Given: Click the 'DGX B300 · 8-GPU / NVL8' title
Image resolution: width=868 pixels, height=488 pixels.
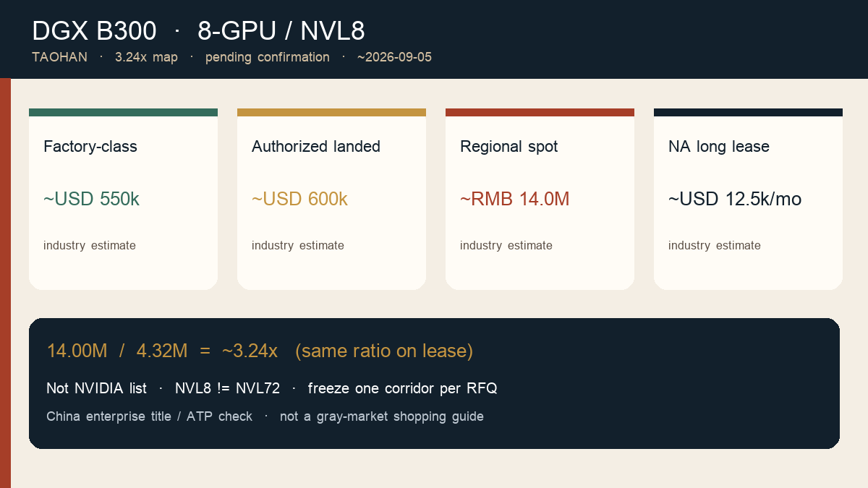Looking at the screenshot, I should pyautogui.click(x=198, y=31).
